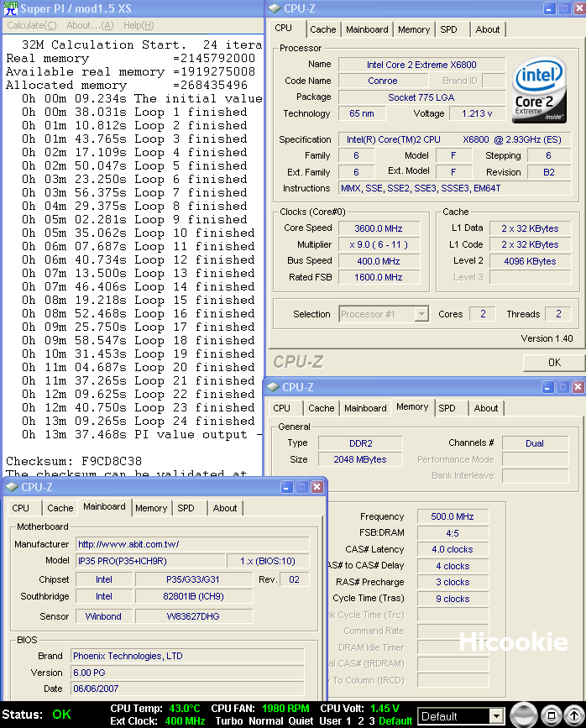The image size is (586, 728).
Task: Select profile 3 in status bar
Action: (x=372, y=721)
